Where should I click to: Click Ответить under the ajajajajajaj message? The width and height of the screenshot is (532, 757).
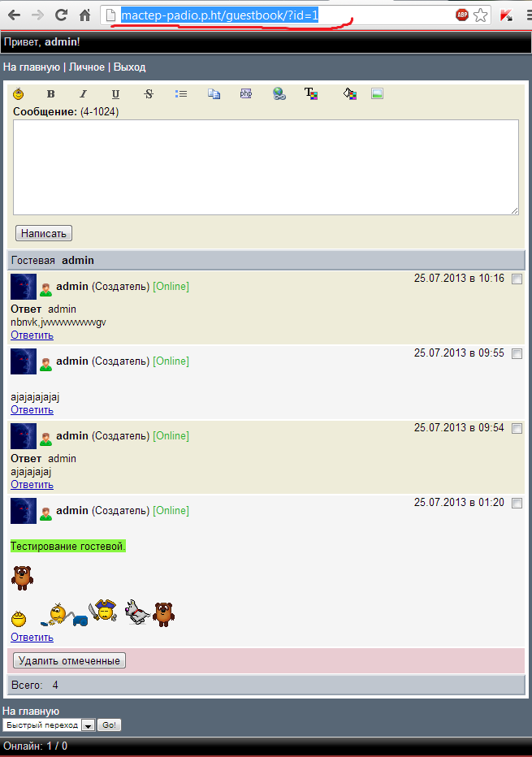[32, 410]
